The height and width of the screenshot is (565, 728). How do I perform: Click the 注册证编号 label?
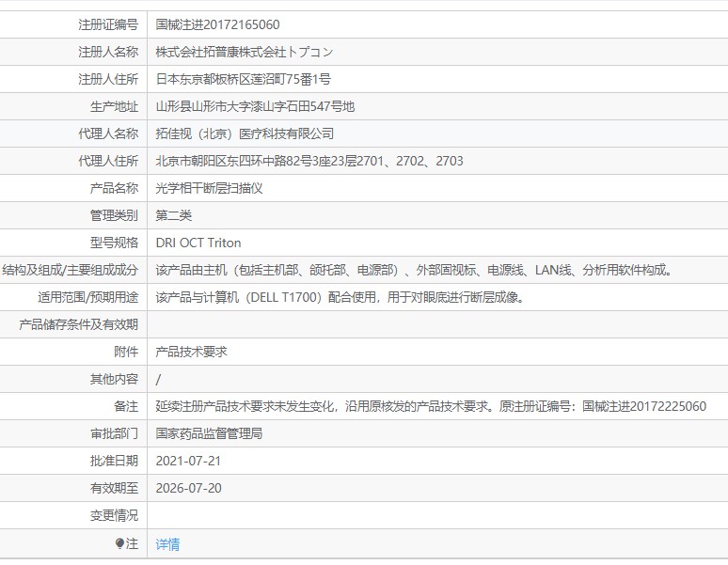(x=108, y=24)
